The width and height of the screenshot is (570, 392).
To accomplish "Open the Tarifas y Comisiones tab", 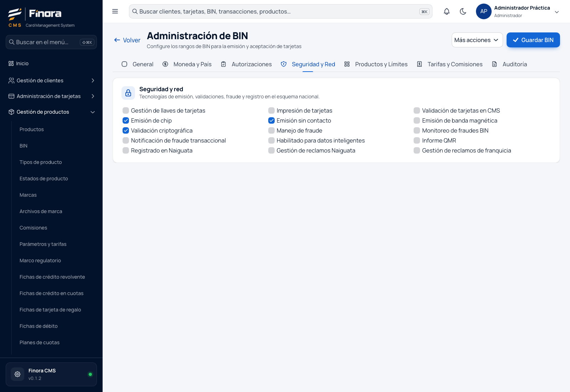I will point(450,64).
